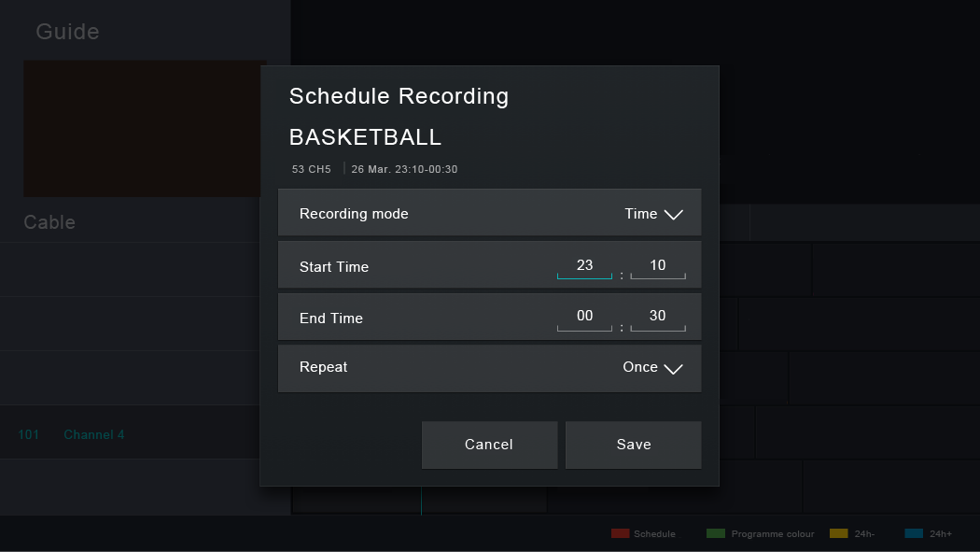Select the Repeat row
Viewport: 980px width, 552px height.
(x=489, y=368)
